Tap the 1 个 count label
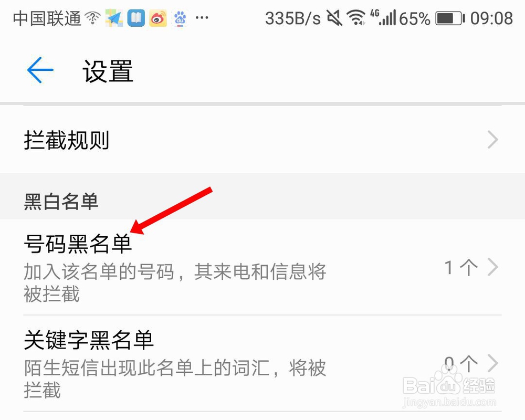525x420 pixels. tap(461, 268)
